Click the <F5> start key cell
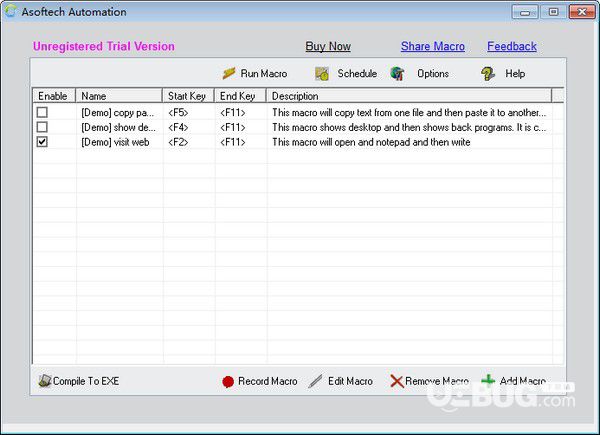 (x=178, y=112)
